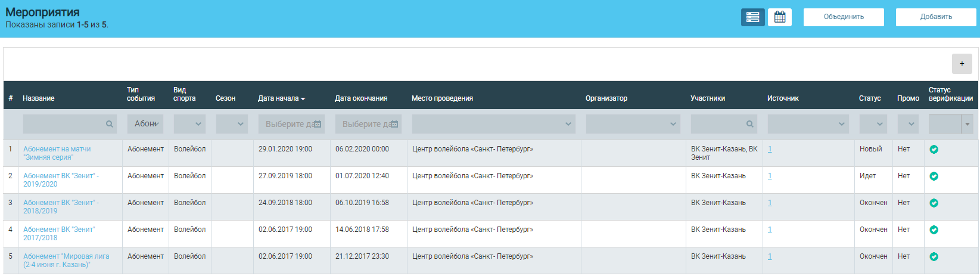Open source link 1 in "Зимняя серия" row
This screenshot has height=279, width=980.
(770, 149)
